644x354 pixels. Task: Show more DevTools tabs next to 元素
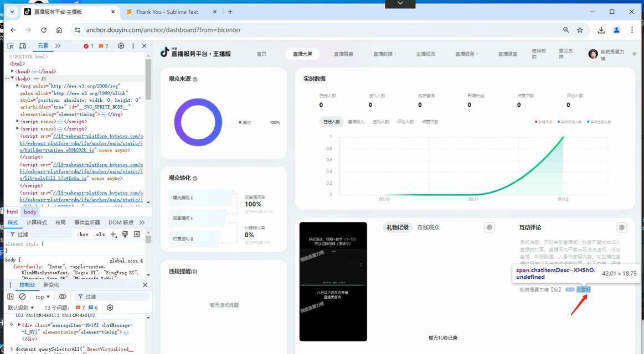58,46
